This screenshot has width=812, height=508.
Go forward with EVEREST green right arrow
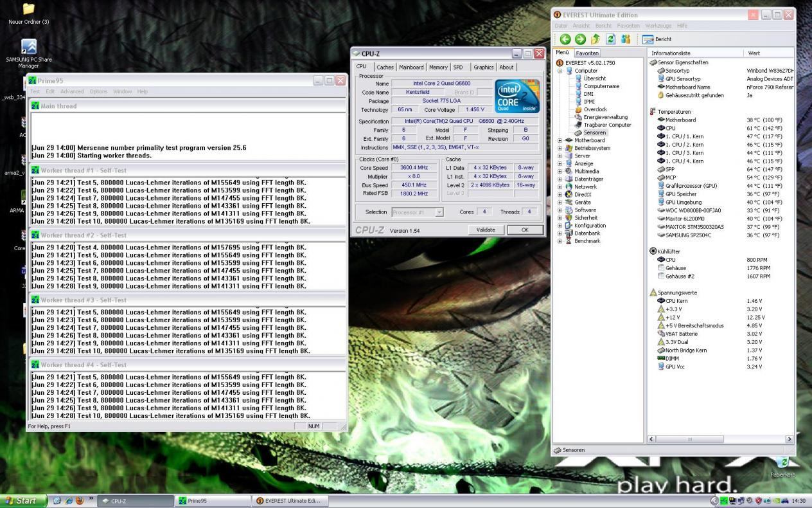pos(580,39)
